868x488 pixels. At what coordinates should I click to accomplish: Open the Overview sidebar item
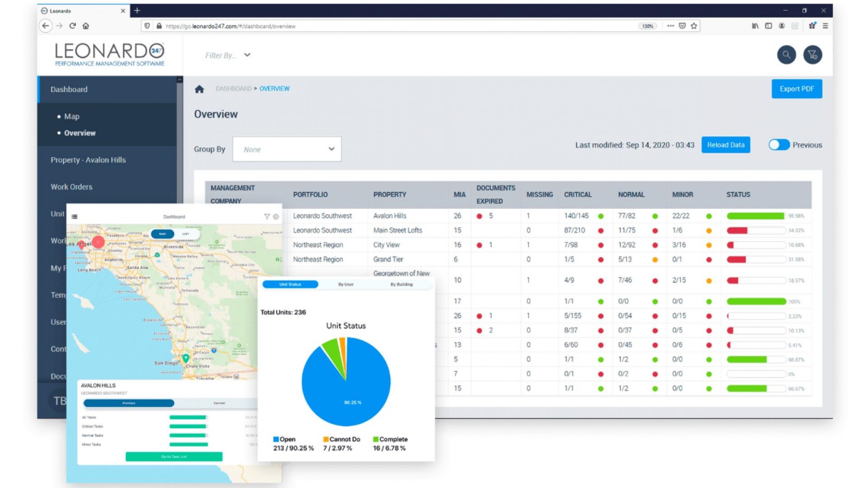(x=80, y=133)
